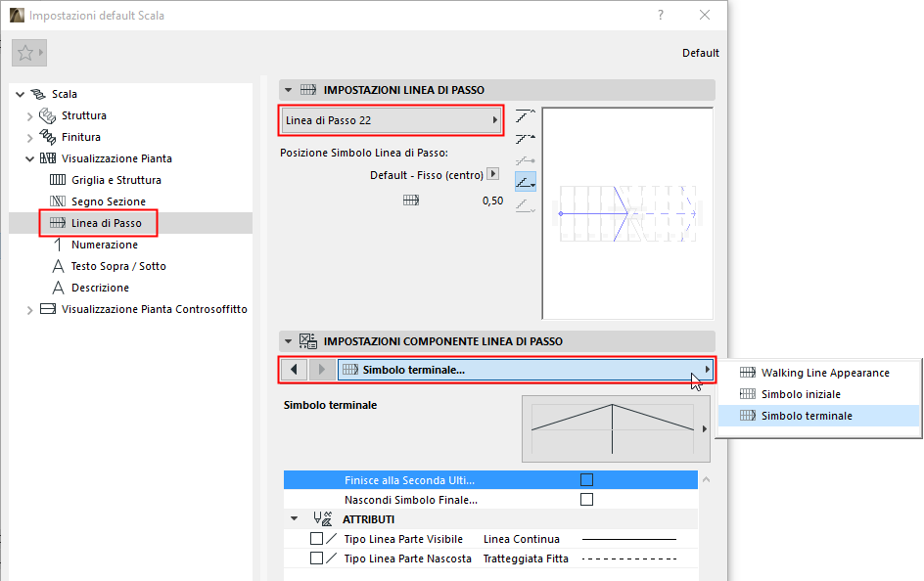This screenshot has width=924, height=581.
Task: Choose Simbolo terminale menu entry
Action: tap(819, 416)
